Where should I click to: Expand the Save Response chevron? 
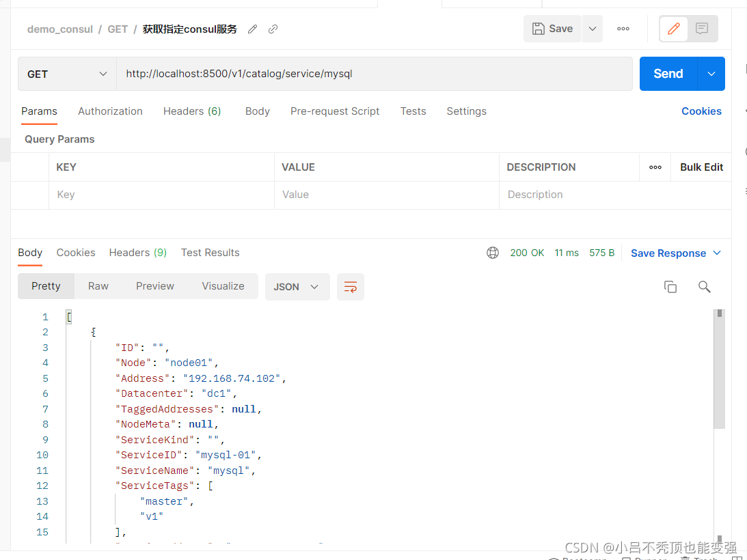click(x=717, y=253)
